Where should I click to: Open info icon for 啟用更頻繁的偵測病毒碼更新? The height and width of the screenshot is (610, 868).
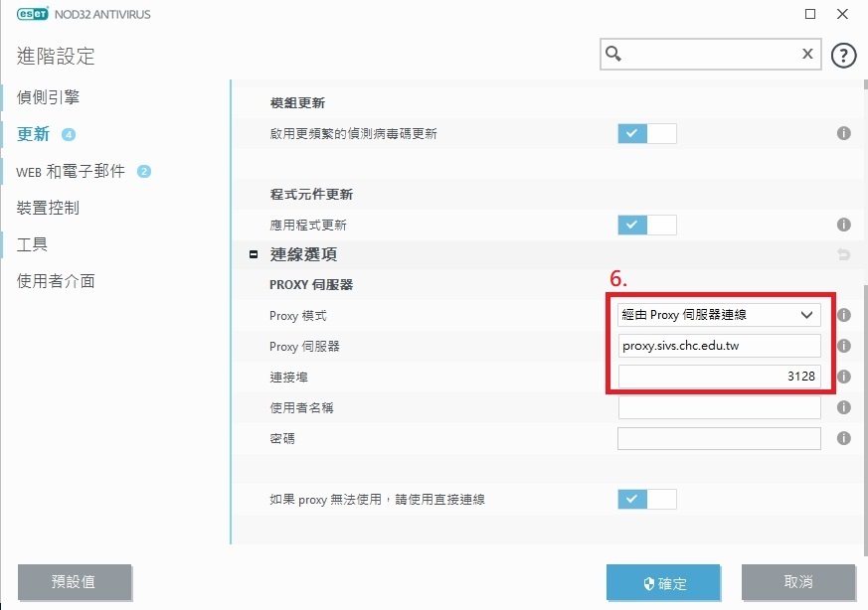click(x=843, y=133)
